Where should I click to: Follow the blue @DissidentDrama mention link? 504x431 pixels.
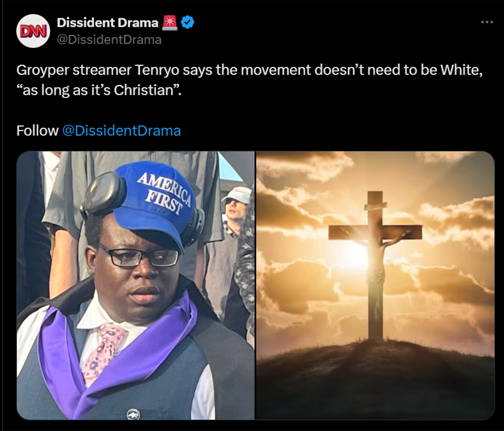[x=122, y=131]
